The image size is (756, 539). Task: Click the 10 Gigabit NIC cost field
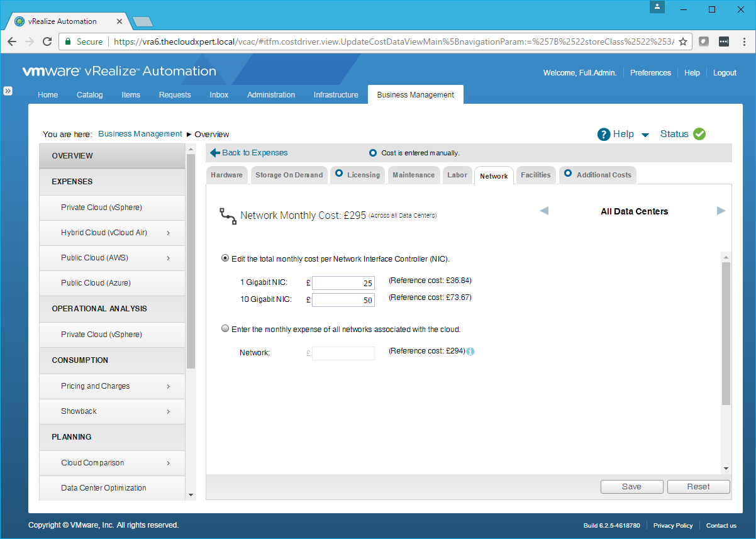click(343, 299)
